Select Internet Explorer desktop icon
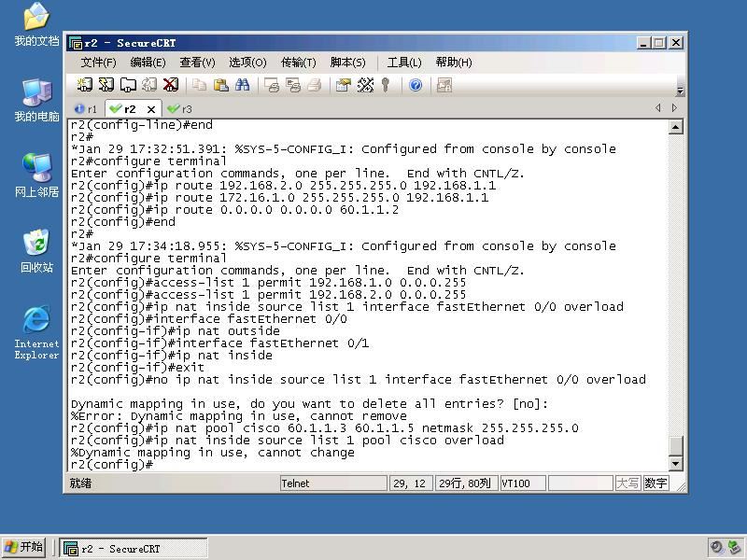 36,332
